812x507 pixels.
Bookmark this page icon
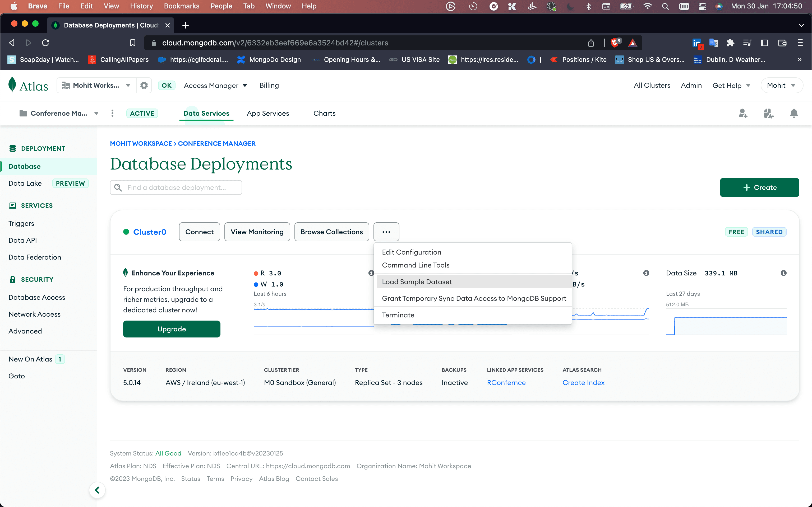132,43
